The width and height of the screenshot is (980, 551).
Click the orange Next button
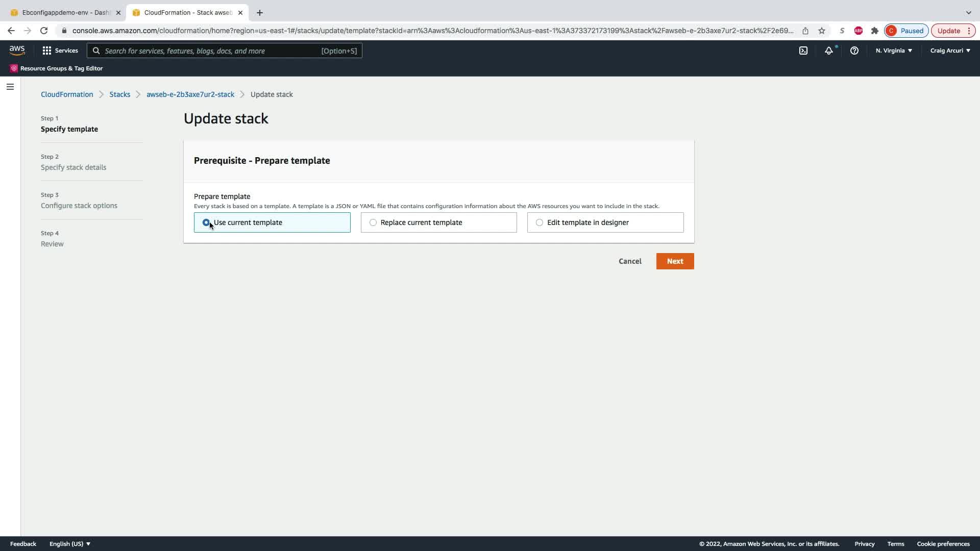click(675, 261)
